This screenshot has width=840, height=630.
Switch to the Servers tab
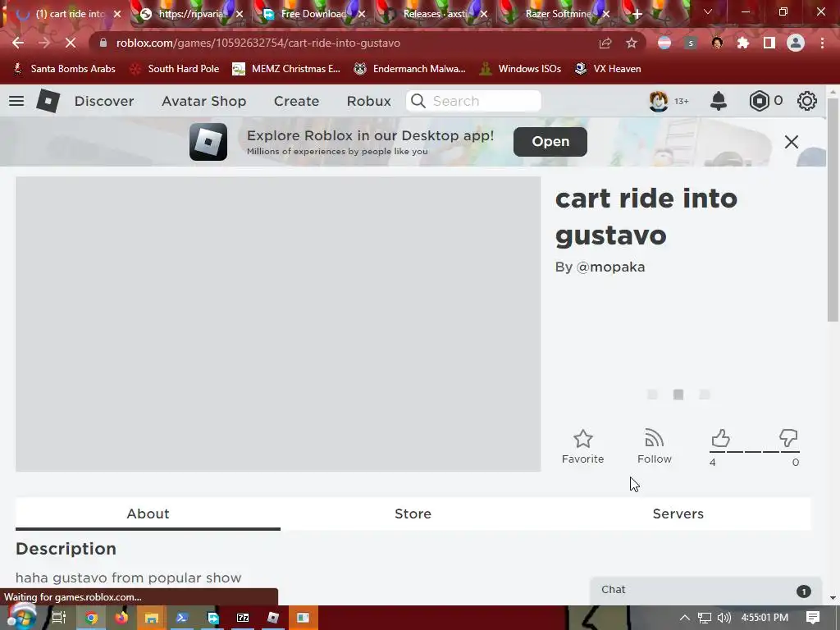678,514
